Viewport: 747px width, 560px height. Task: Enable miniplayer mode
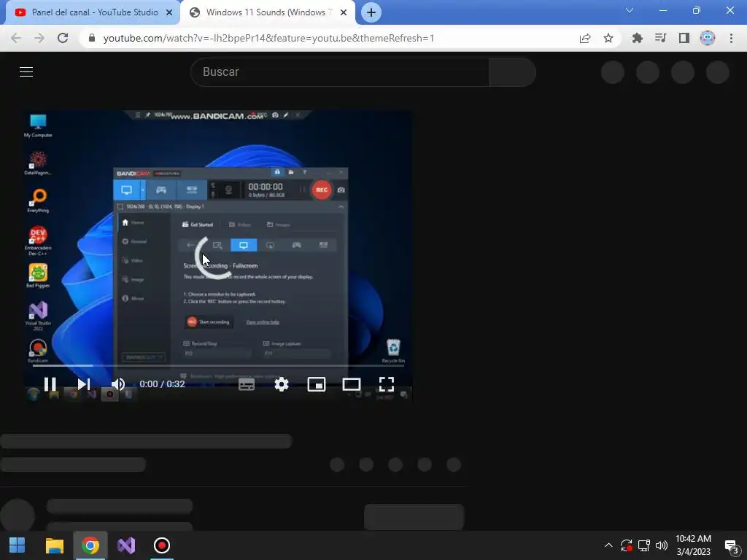point(317,384)
